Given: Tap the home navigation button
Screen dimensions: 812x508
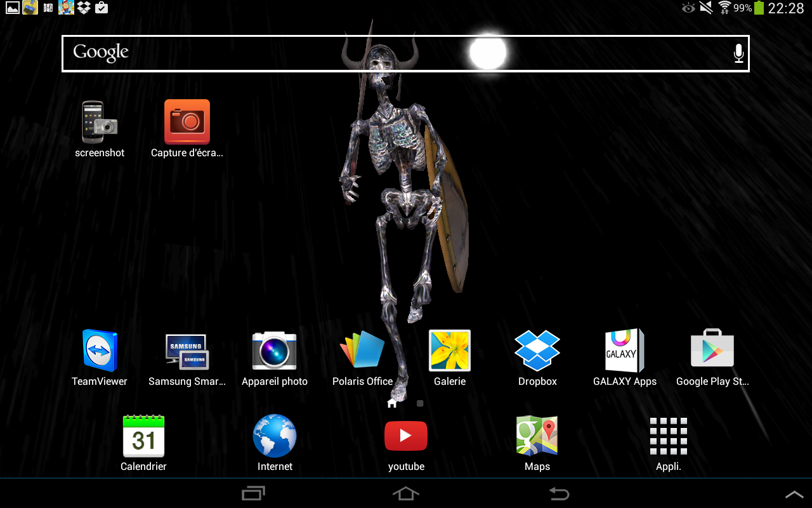Looking at the screenshot, I should click(406, 493).
